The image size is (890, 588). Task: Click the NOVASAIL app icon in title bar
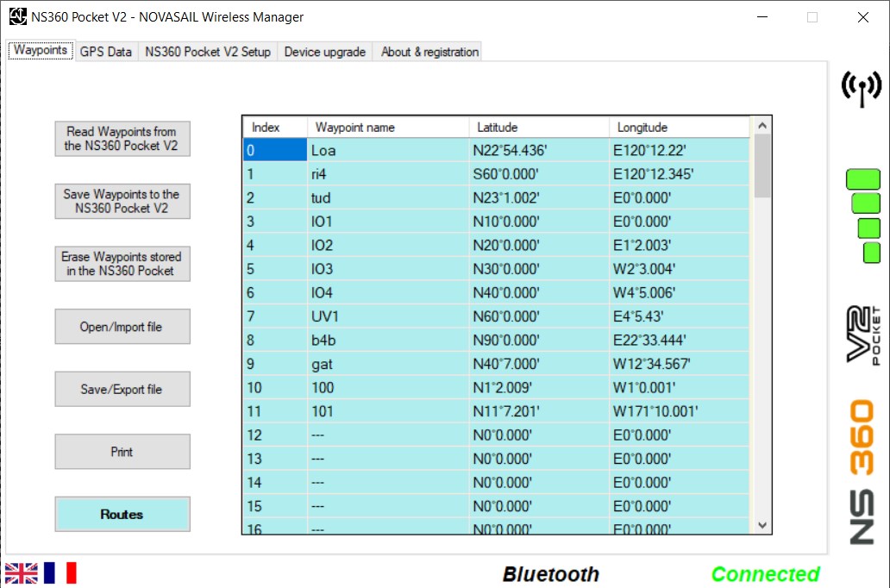17,16
